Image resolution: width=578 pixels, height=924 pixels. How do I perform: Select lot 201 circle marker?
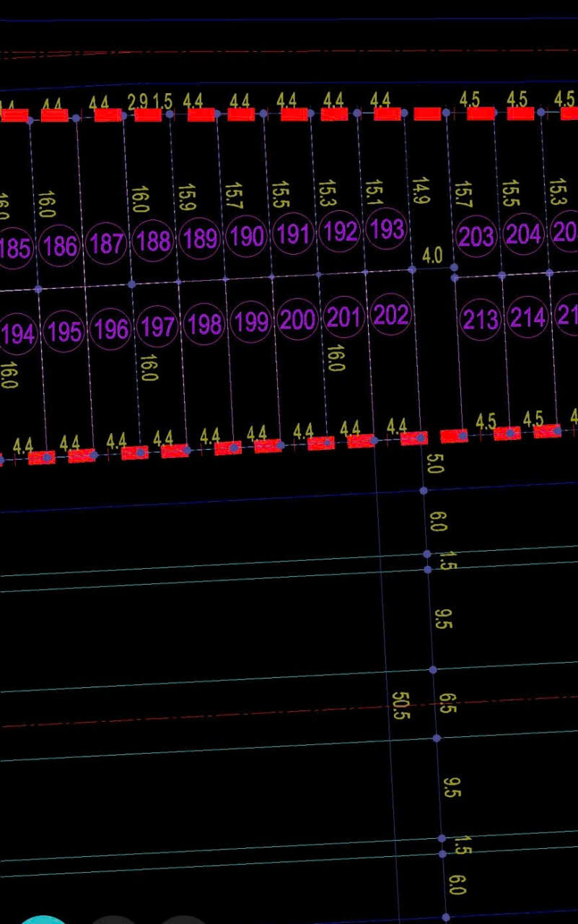343,317
